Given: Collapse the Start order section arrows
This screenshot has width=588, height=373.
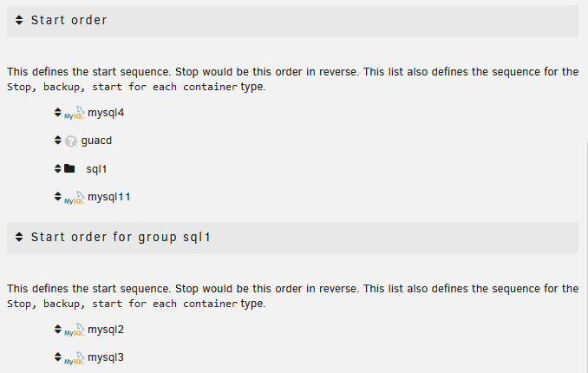Looking at the screenshot, I should 19,20.
